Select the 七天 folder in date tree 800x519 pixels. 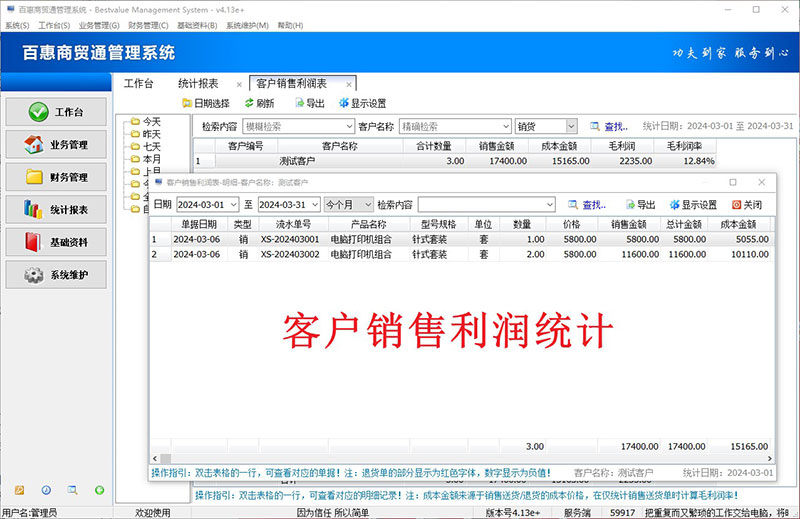coord(146,146)
